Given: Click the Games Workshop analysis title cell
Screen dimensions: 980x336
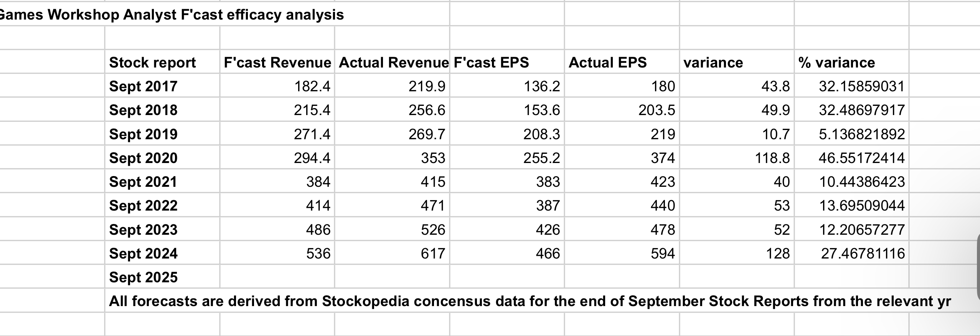Looking at the screenshot, I should pyautogui.click(x=173, y=15).
